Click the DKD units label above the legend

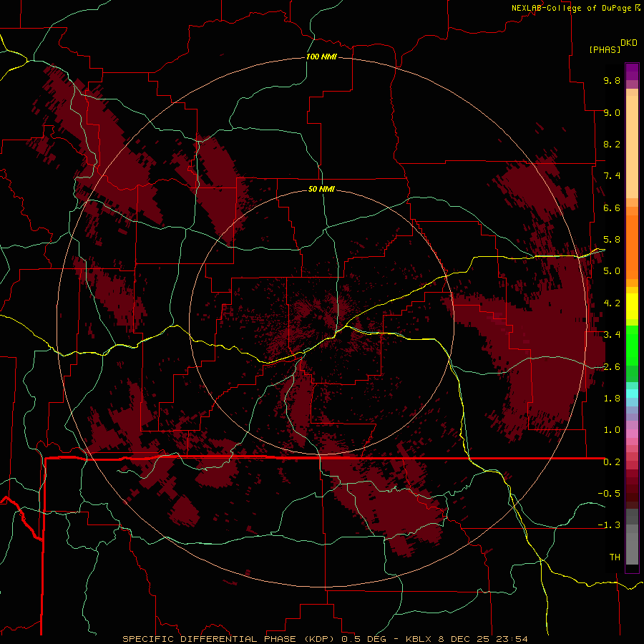629,43
